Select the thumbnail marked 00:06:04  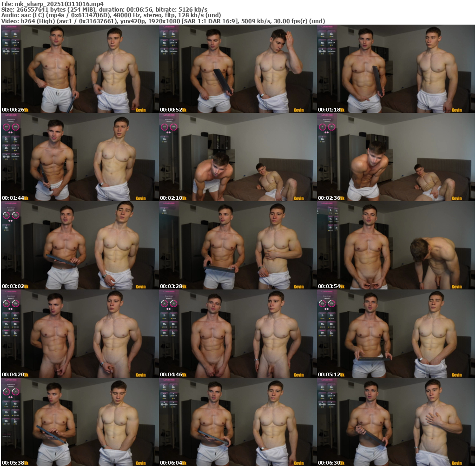[238, 422]
